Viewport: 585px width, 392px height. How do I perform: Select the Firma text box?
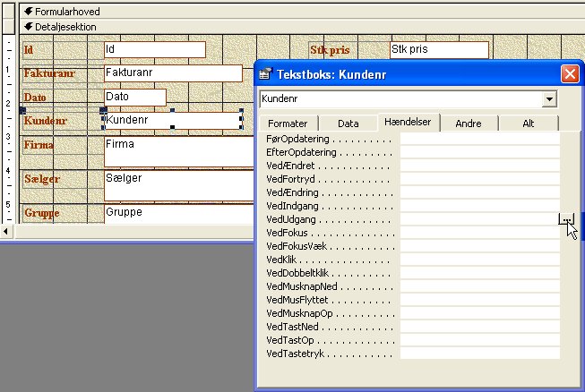179,151
